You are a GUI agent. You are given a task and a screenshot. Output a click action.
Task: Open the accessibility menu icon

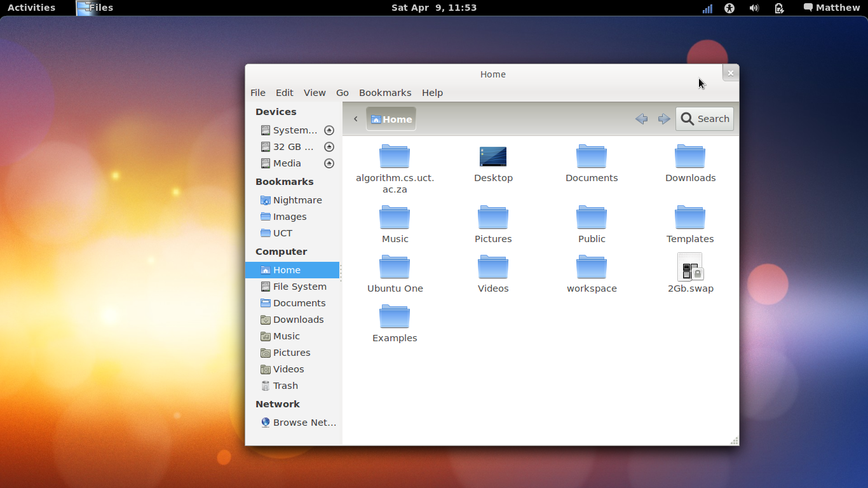click(x=729, y=8)
